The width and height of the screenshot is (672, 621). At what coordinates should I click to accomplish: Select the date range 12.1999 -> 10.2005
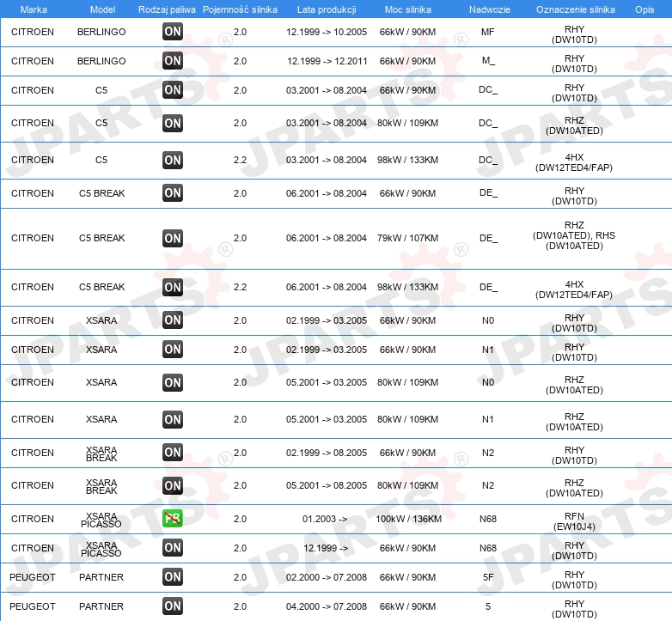(x=327, y=32)
